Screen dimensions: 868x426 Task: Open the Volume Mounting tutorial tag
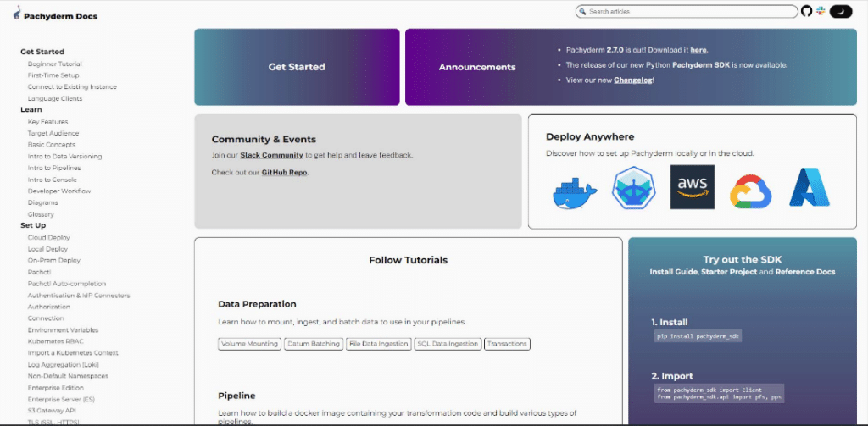coord(249,344)
